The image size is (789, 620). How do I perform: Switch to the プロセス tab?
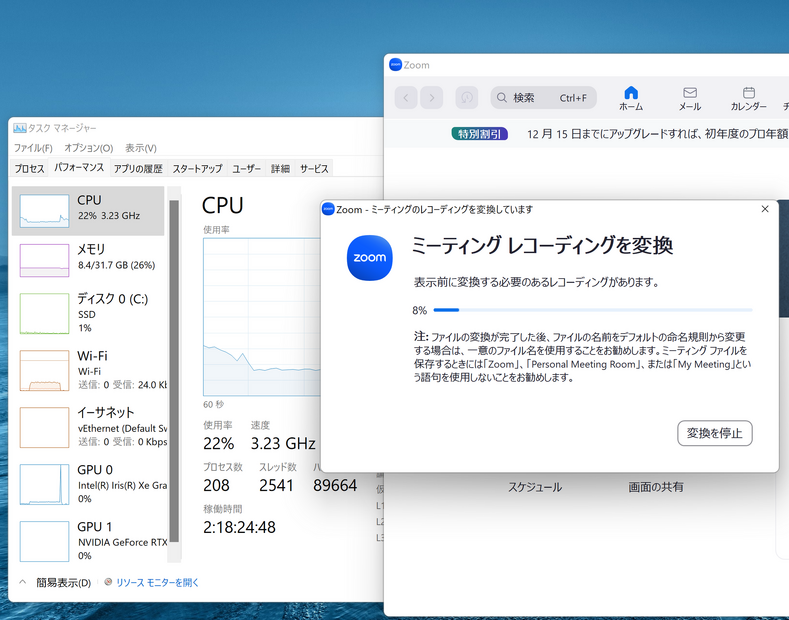click(29, 169)
